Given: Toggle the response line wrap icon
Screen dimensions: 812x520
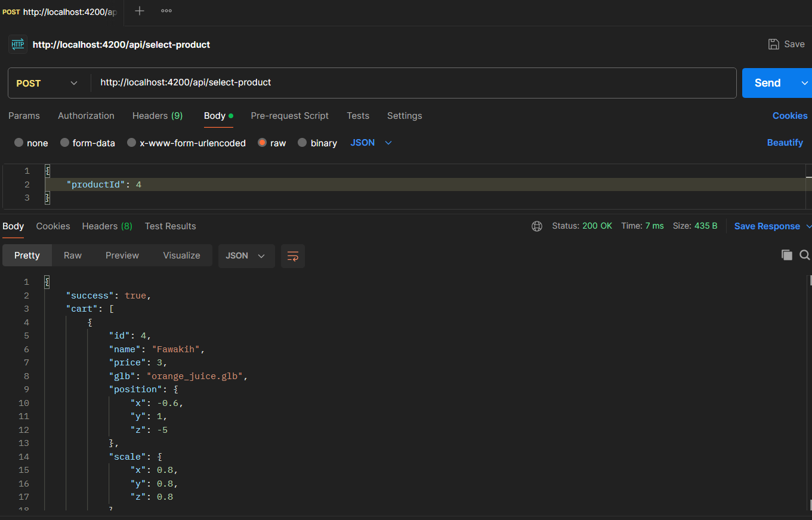Looking at the screenshot, I should click(293, 256).
